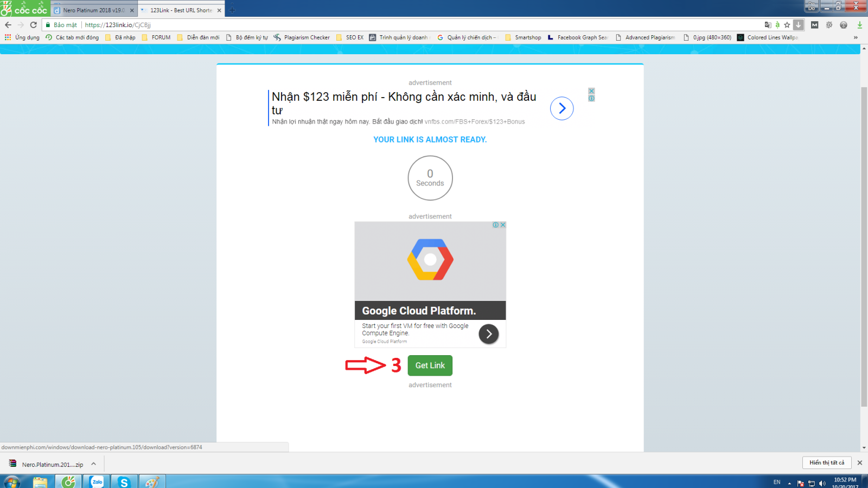Open Zalo from the taskbar
Screen dimensions: 868x488
pyautogui.click(x=97, y=481)
